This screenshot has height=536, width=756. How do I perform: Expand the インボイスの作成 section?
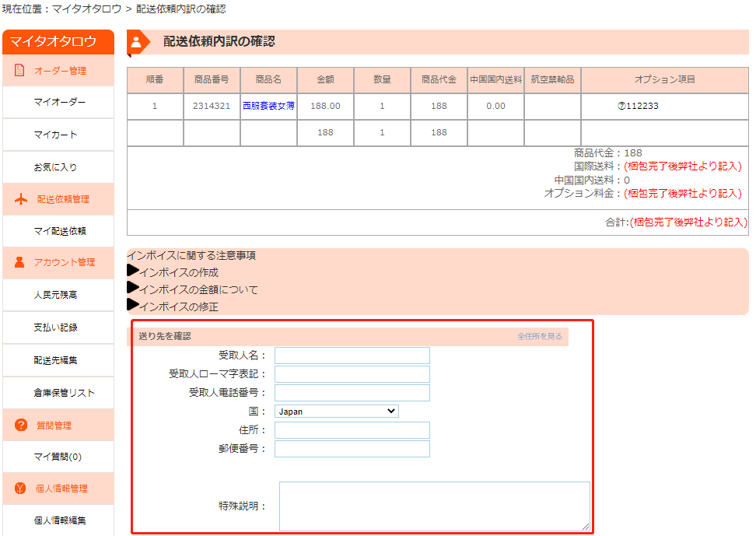(x=173, y=272)
